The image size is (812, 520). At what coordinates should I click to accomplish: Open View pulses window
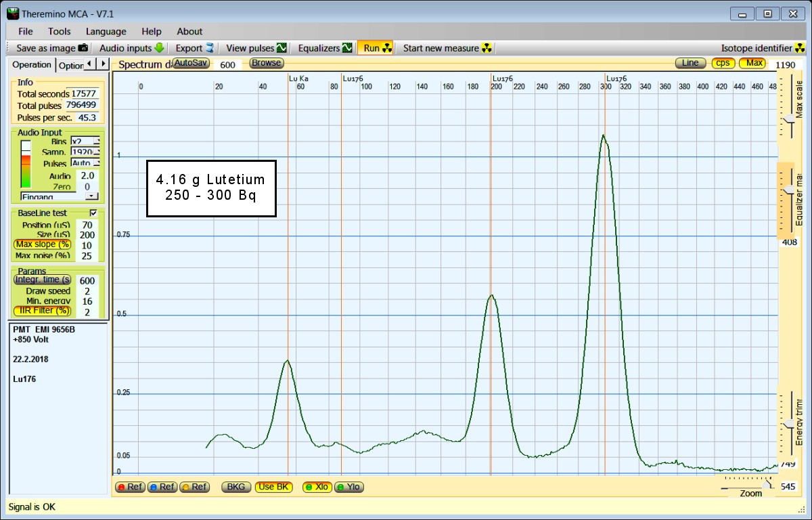pos(256,48)
